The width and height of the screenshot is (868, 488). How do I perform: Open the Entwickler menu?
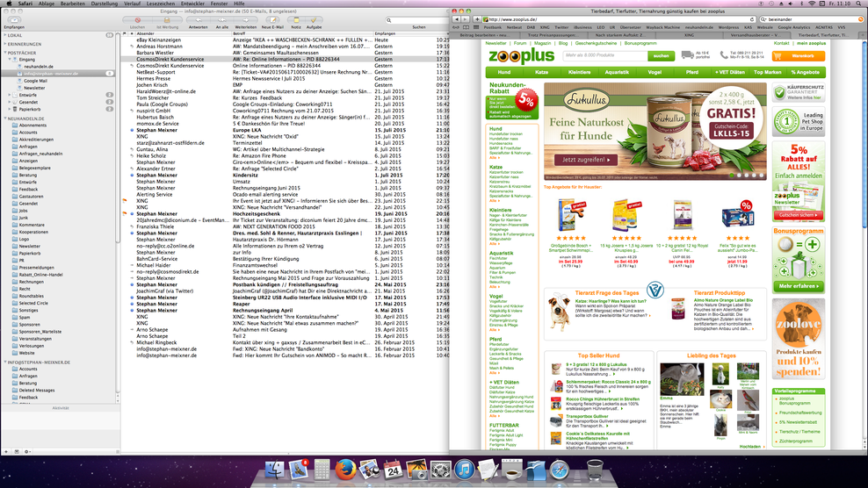click(192, 4)
